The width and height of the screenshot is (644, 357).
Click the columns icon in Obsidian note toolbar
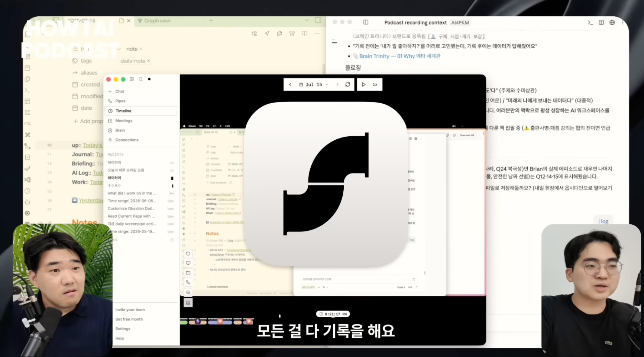coord(292,33)
